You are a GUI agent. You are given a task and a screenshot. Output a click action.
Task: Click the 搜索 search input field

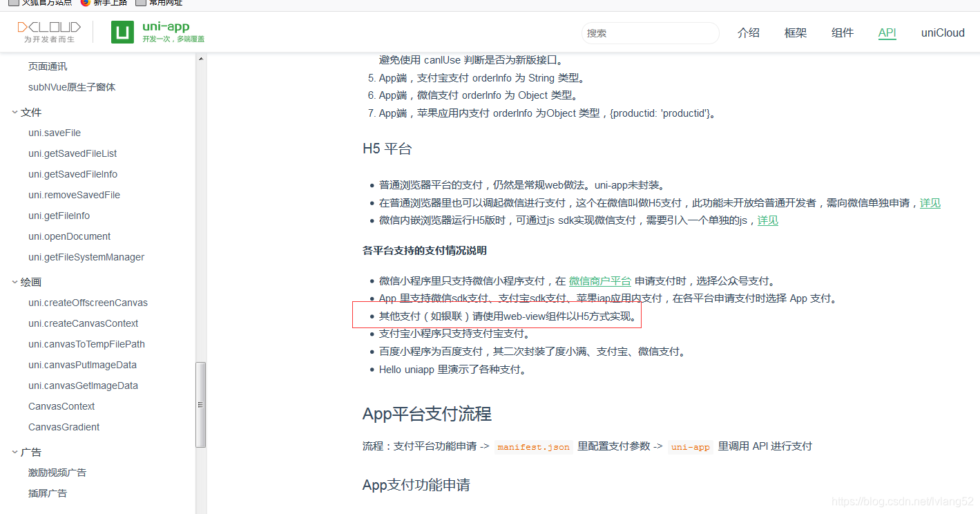[649, 32]
